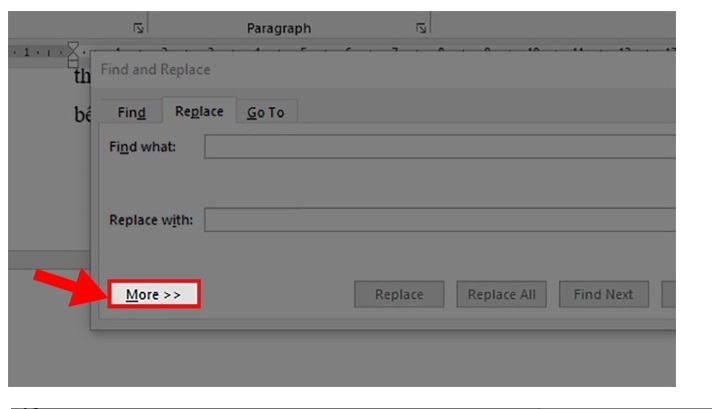The image size is (720, 409).
Task: Open the Paragraph settings dialog launcher
Action: pyautogui.click(x=421, y=28)
